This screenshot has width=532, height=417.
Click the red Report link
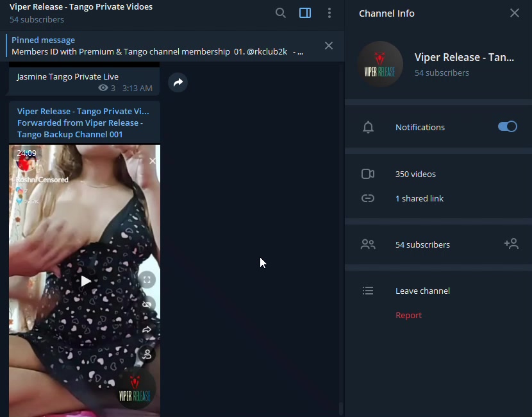(x=408, y=315)
